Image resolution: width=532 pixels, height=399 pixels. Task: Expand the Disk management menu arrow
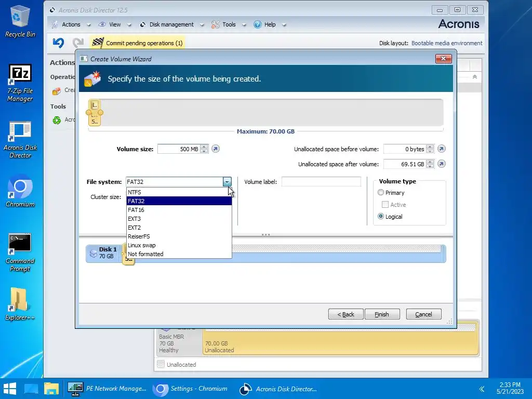[x=202, y=25]
